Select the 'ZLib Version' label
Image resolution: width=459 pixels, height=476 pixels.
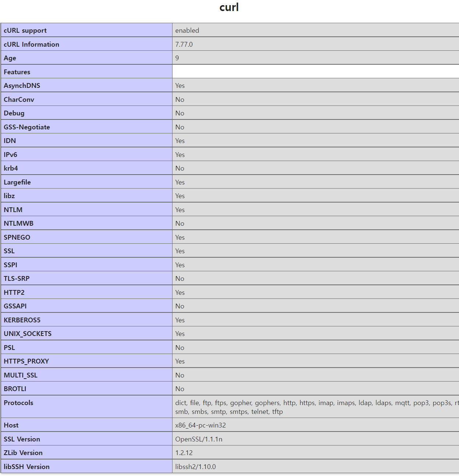point(23,453)
